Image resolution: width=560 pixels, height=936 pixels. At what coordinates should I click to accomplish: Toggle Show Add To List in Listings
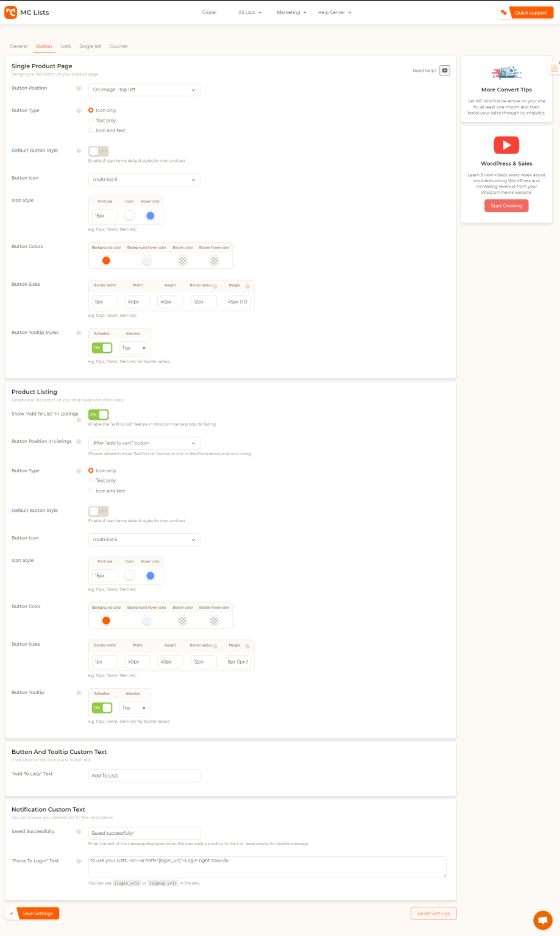pyautogui.click(x=98, y=414)
